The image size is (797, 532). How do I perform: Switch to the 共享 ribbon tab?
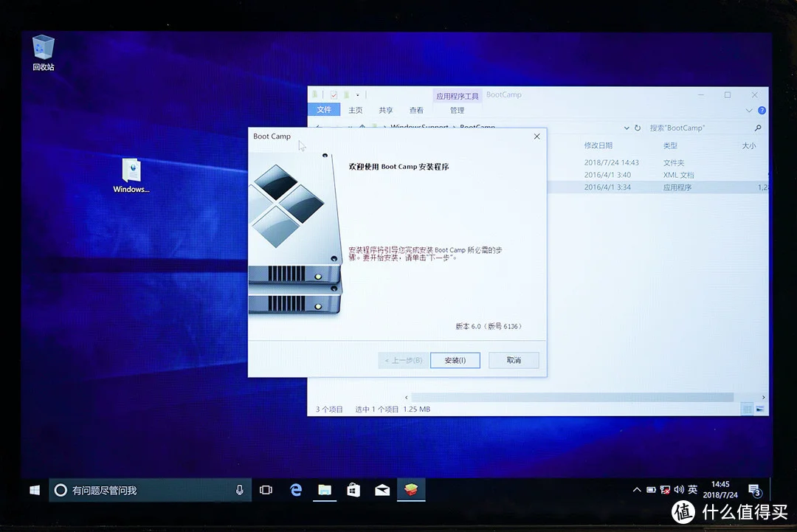(x=386, y=110)
